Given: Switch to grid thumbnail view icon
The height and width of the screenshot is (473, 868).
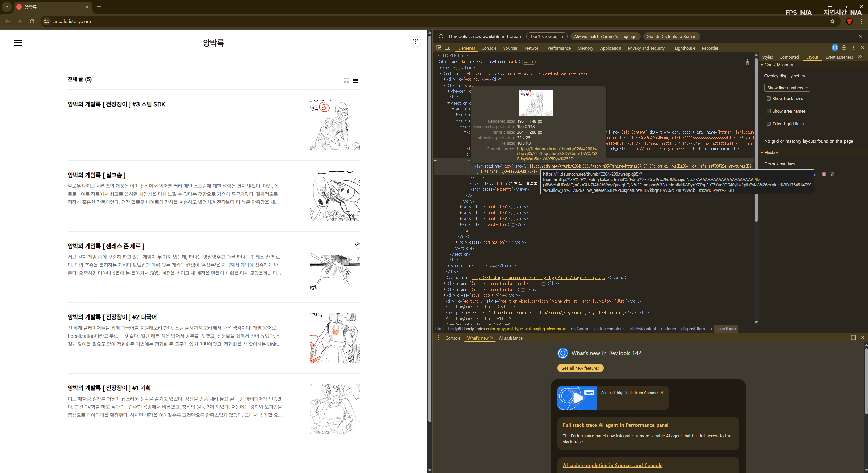Looking at the screenshot, I should 346,80.
